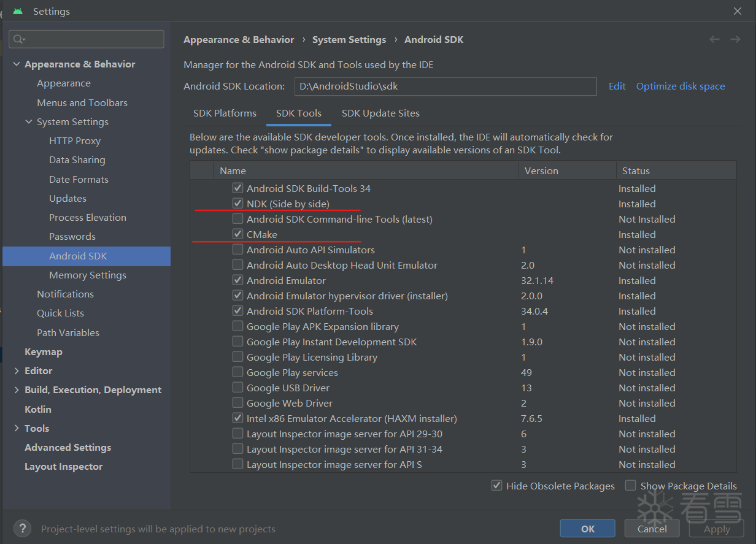This screenshot has height=544, width=756.
Task: Toggle Android Emulator hypervisor driver checkbox
Action: tap(237, 296)
